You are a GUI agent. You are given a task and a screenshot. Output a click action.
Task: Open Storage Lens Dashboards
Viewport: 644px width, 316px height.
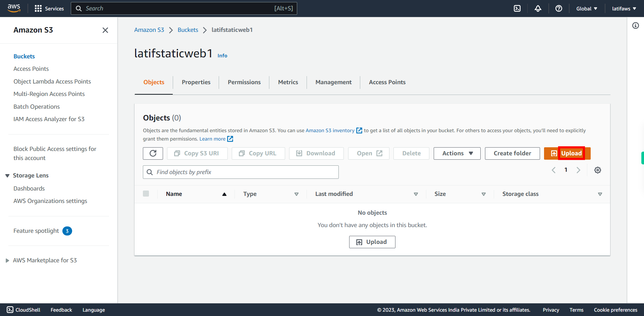(x=29, y=189)
